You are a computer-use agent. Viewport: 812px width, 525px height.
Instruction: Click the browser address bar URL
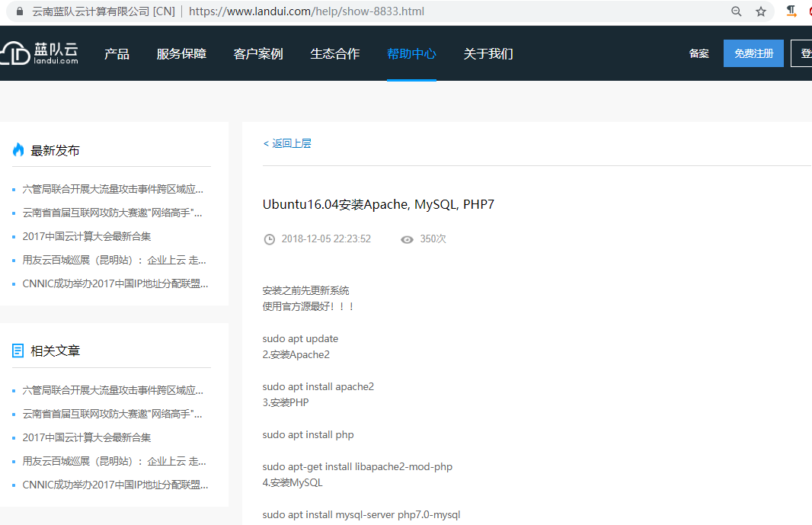click(x=306, y=11)
